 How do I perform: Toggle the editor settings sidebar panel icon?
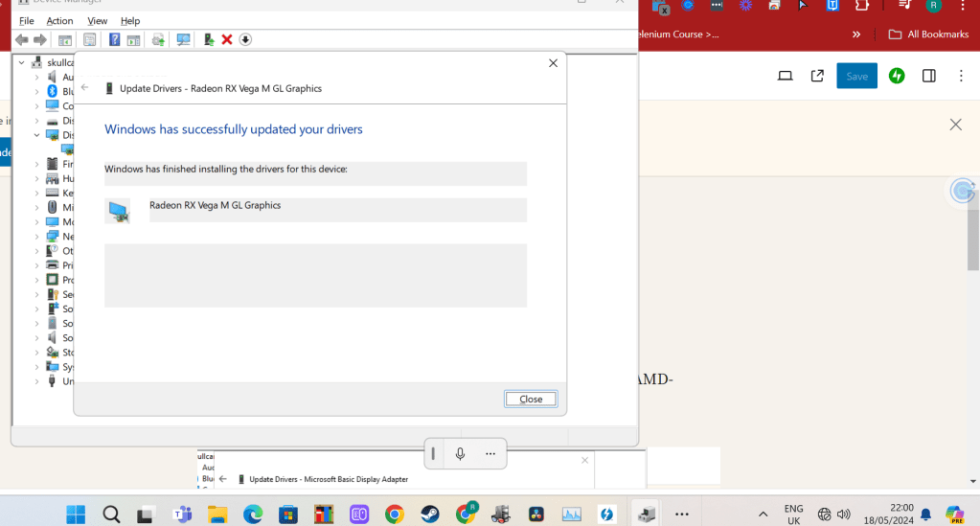pyautogui.click(x=929, y=76)
